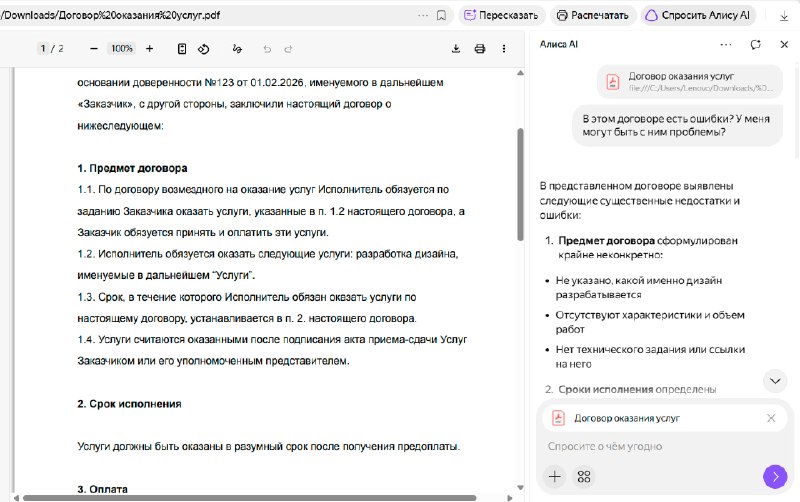
Task: Click the PDF scrollbar up arrow
Action: point(520,73)
